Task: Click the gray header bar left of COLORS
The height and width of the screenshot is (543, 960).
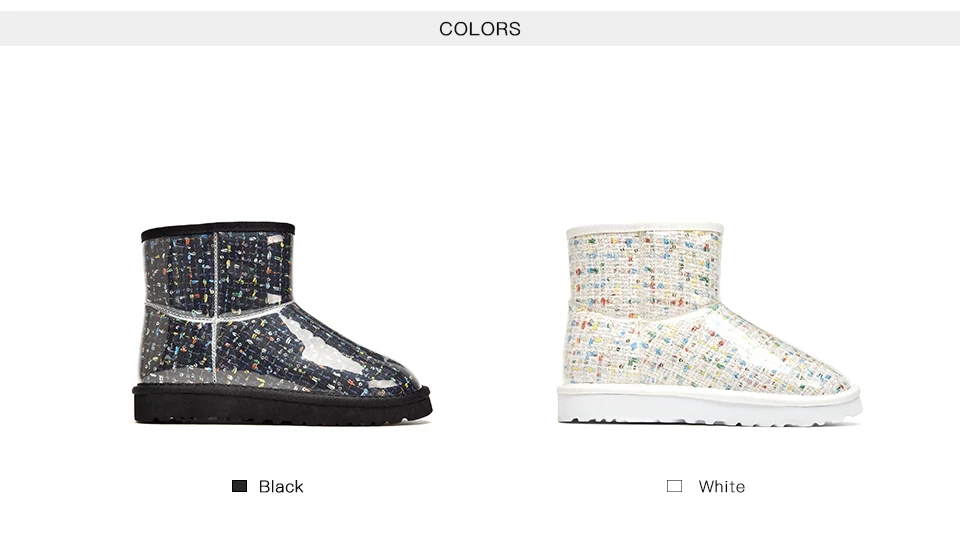Action: 200,29
